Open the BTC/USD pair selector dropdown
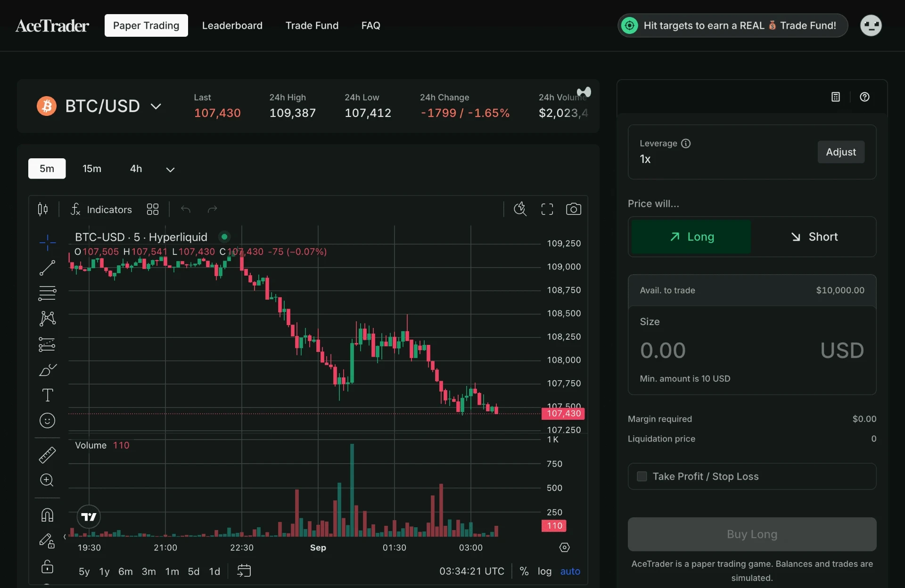905x588 pixels. pos(156,106)
